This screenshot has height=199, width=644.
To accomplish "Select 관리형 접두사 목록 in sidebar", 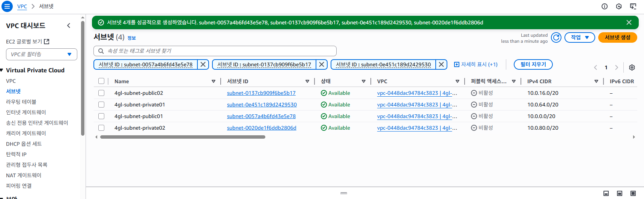I will tap(27, 165).
